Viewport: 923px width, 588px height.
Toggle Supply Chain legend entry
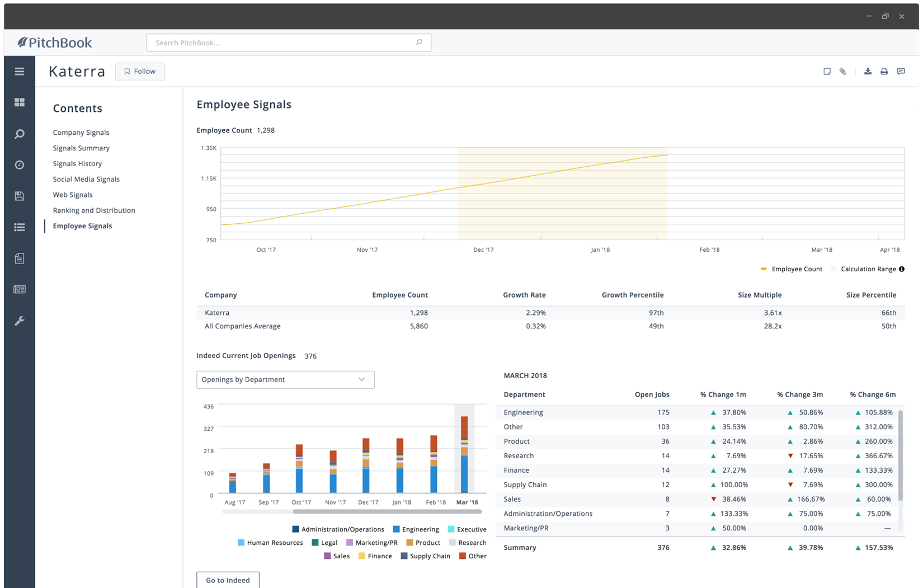point(425,556)
